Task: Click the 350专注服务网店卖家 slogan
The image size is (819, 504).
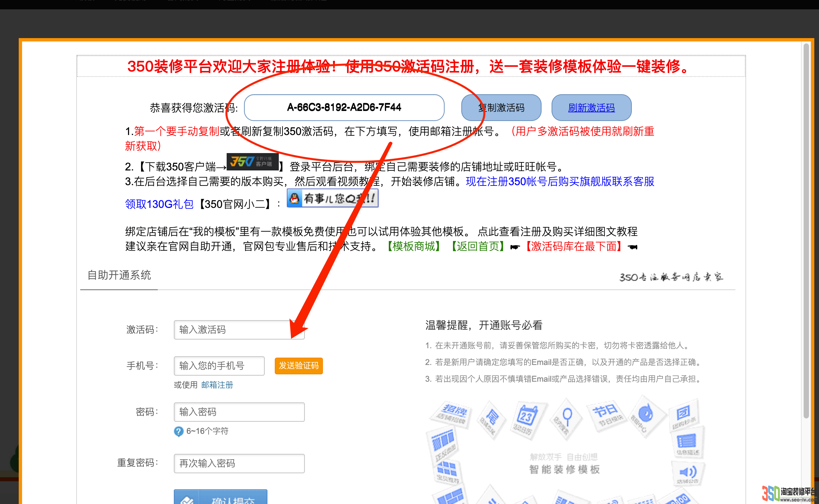Action: pos(671,277)
